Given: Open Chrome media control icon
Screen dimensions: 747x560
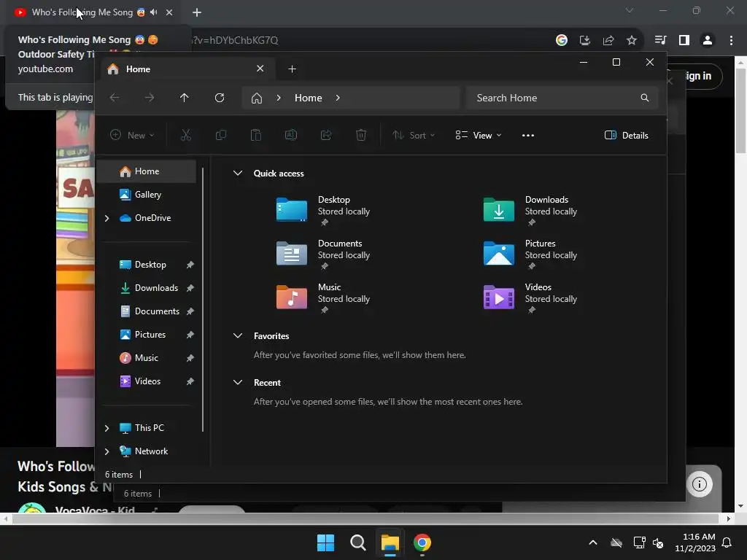Looking at the screenshot, I should click(x=660, y=41).
